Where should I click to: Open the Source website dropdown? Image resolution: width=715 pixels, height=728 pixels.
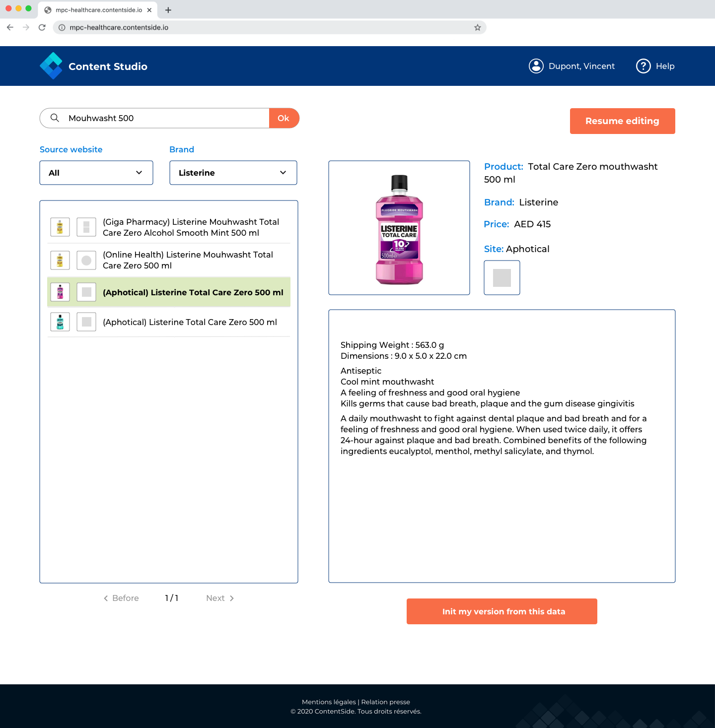pyautogui.click(x=96, y=173)
